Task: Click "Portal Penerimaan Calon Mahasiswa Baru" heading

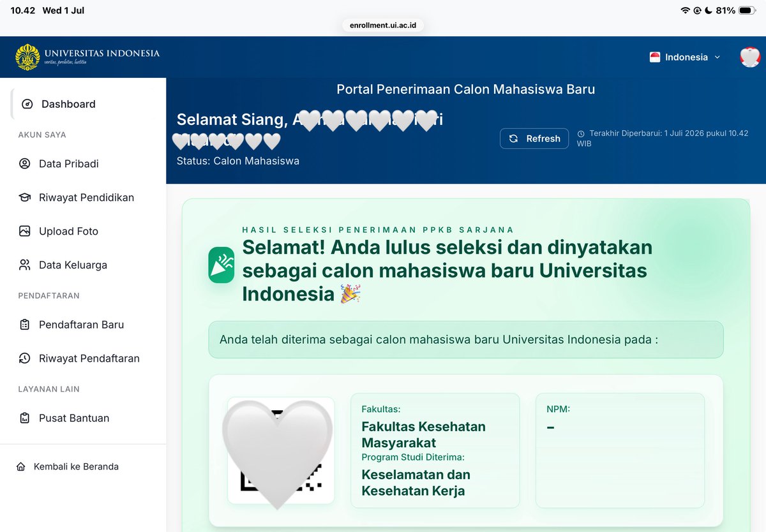Action: [x=466, y=89]
